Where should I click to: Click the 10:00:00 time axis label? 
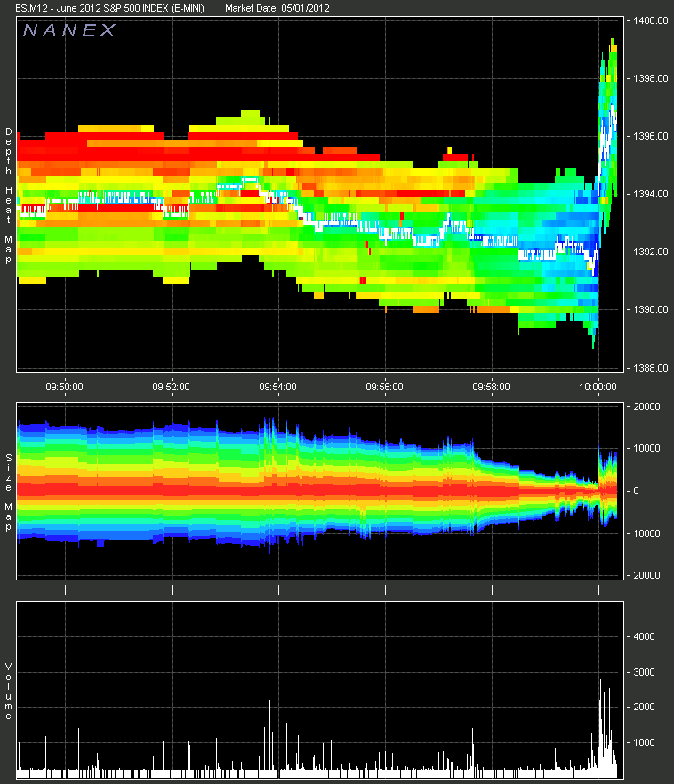pos(598,387)
